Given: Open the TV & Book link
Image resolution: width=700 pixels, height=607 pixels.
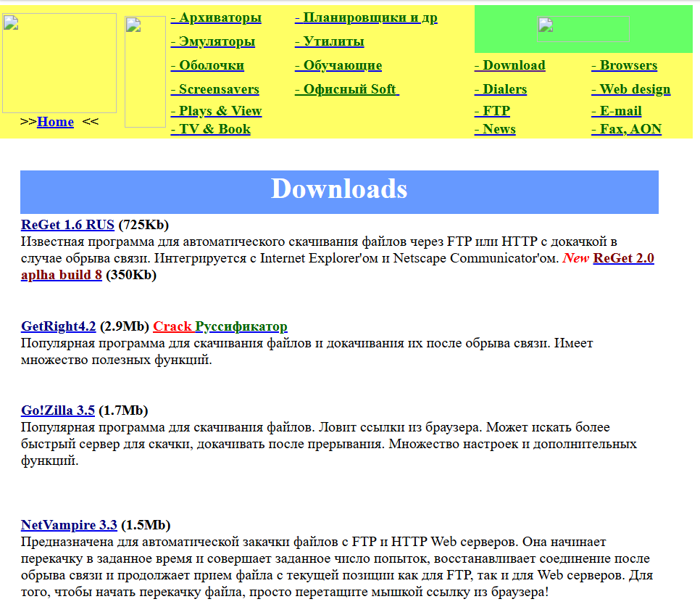Looking at the screenshot, I should (211, 129).
